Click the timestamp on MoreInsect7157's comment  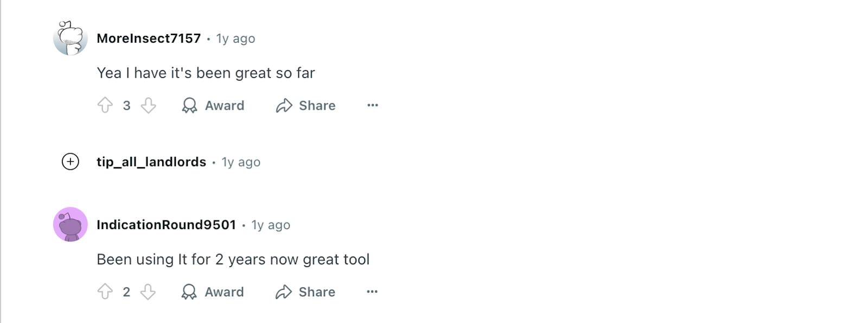click(235, 39)
